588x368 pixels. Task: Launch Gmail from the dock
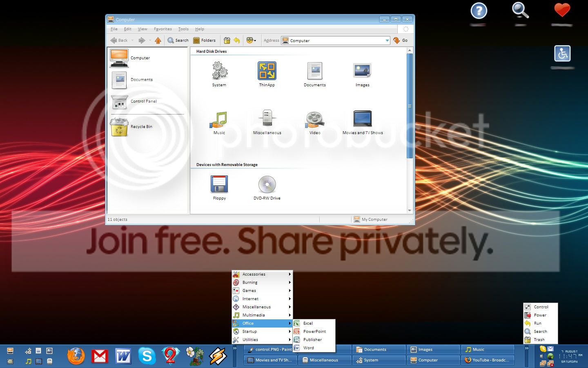coord(100,356)
